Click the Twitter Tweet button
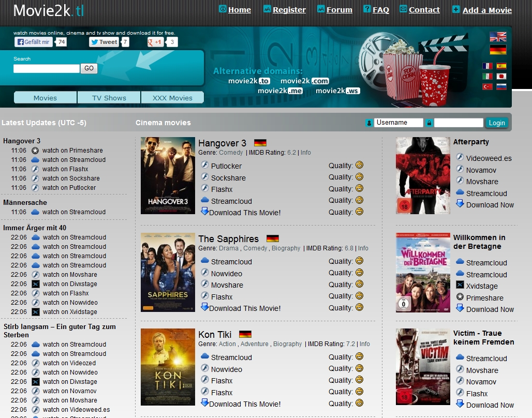This screenshot has height=418, width=532. [x=104, y=42]
